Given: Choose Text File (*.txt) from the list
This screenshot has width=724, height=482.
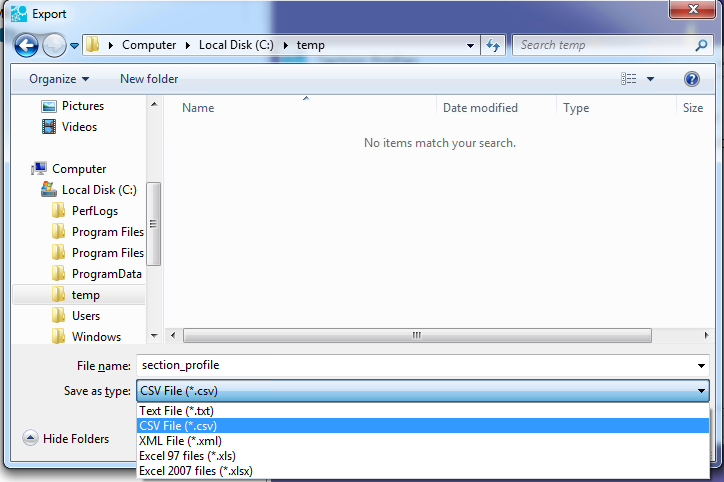Looking at the screenshot, I should point(177,411).
